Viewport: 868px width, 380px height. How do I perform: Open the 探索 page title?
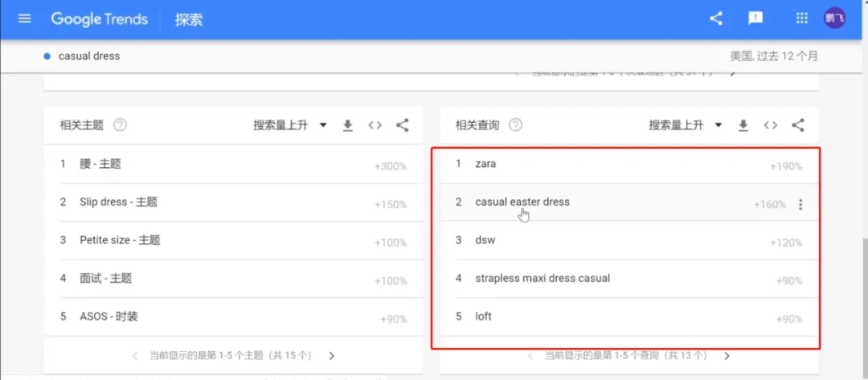pyautogui.click(x=189, y=20)
